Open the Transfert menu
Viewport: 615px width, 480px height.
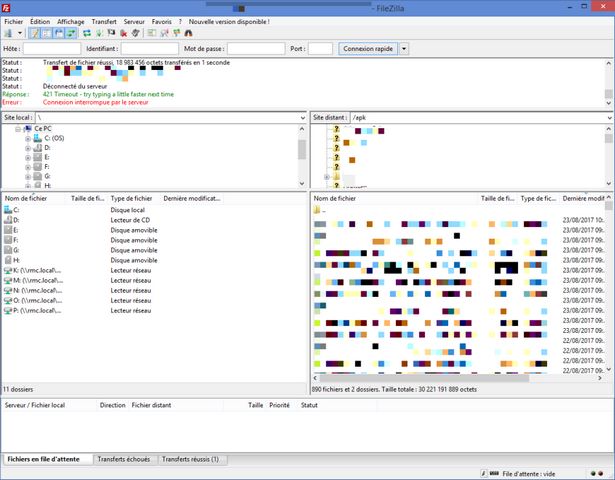tap(103, 20)
